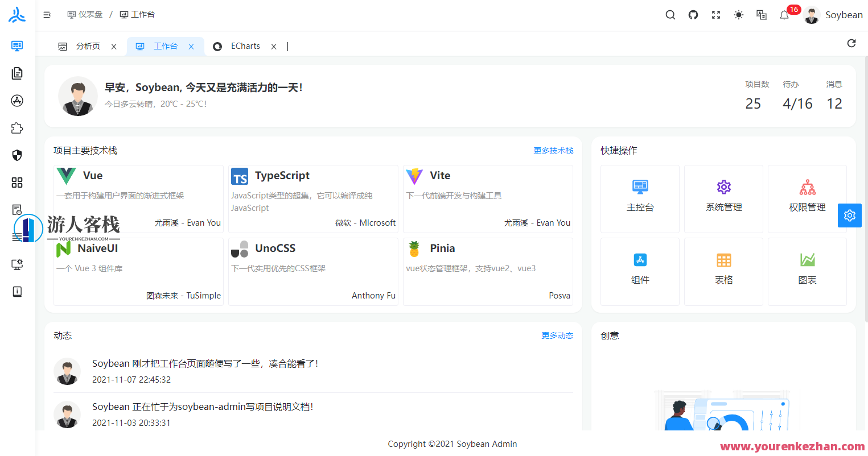Toggle fullscreen mode
The width and height of the screenshot is (868, 456).
(x=715, y=15)
